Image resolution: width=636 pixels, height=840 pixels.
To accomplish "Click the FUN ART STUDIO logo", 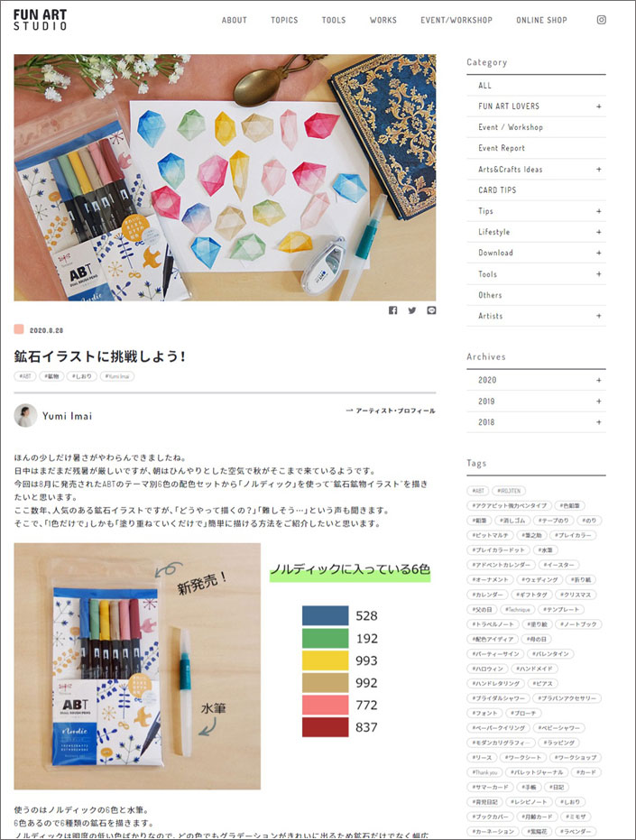I will click(41, 20).
